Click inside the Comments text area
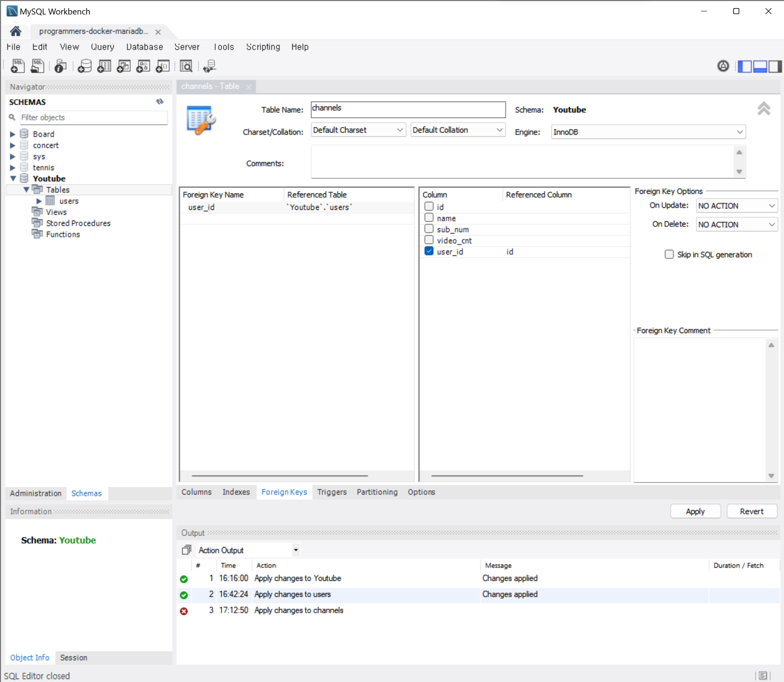Image resolution: width=784 pixels, height=682 pixels. tap(523, 162)
